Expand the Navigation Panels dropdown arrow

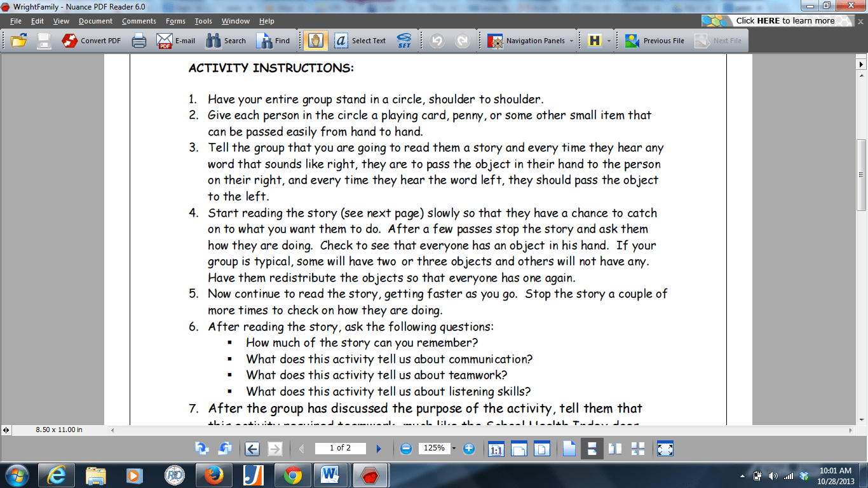pyautogui.click(x=571, y=41)
